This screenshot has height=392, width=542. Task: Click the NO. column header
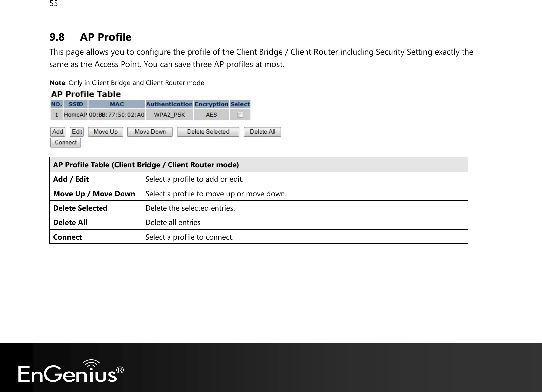point(56,104)
